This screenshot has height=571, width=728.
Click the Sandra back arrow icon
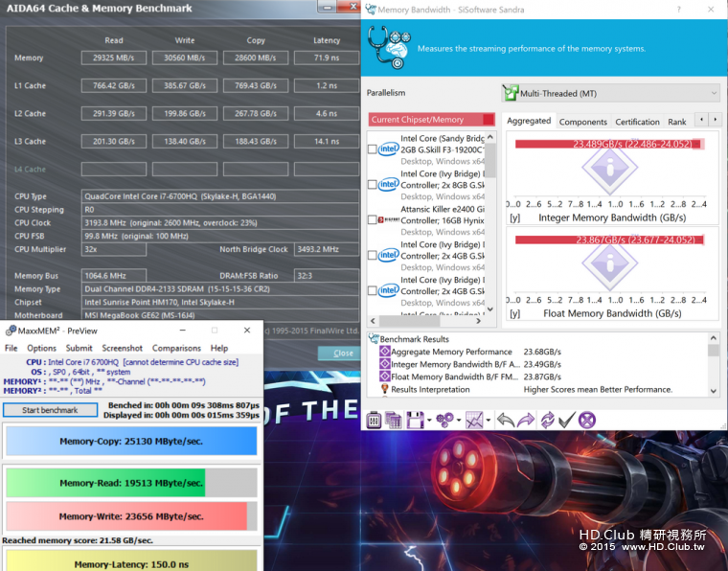tap(506, 421)
